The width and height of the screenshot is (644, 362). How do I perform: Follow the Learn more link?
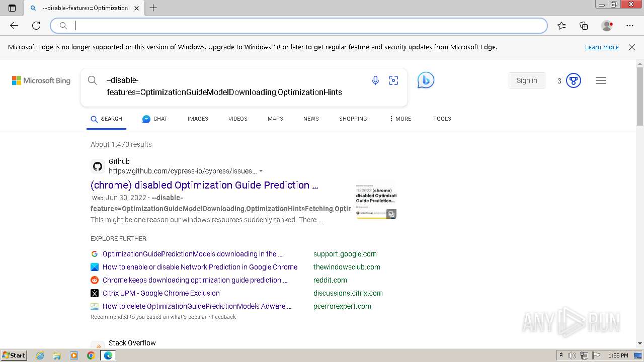coord(602,47)
